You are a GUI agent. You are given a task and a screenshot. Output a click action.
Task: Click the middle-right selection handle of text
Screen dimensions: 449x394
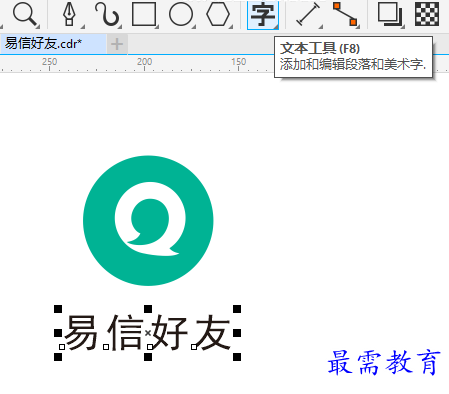tap(237, 333)
